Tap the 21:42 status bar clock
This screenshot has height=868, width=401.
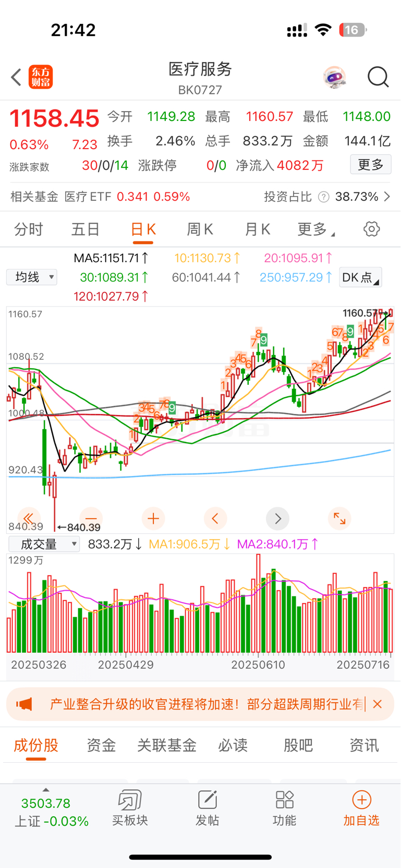click(74, 30)
